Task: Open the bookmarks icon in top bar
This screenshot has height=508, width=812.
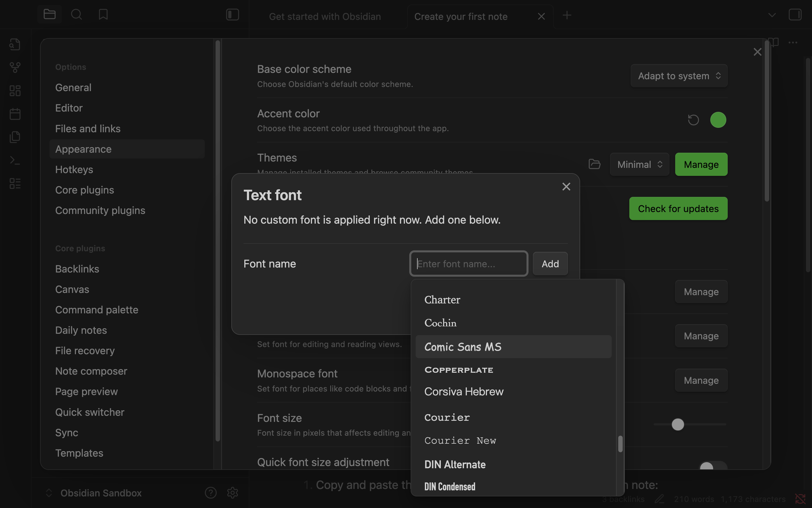Action: (x=103, y=14)
